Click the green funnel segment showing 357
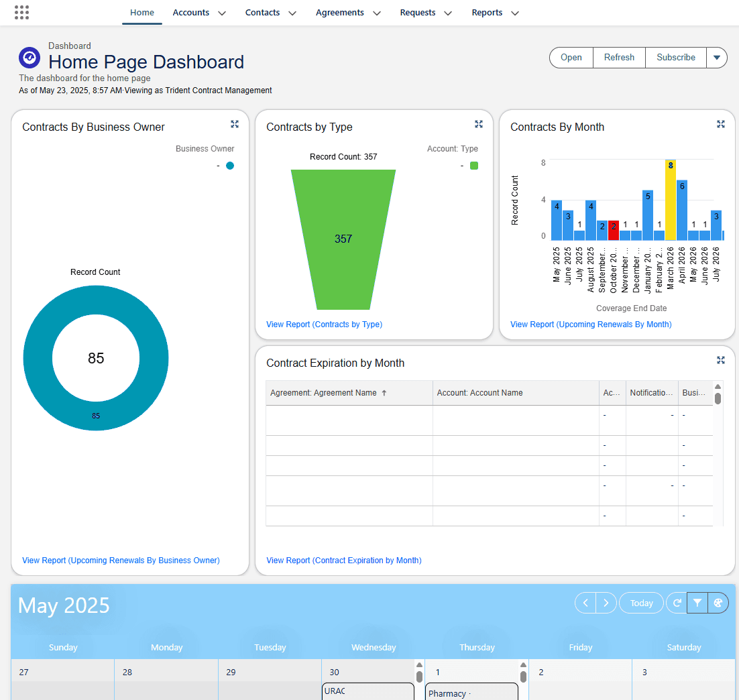The width and height of the screenshot is (739, 700). (343, 239)
